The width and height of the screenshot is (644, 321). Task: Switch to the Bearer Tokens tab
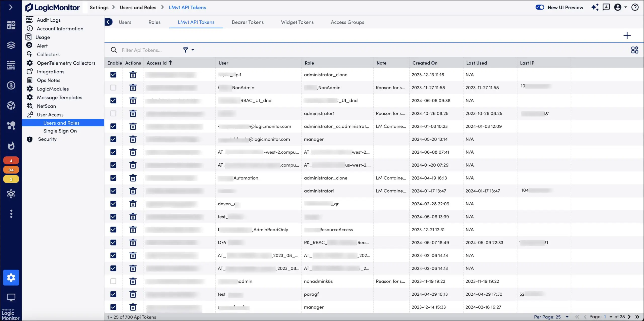pyautogui.click(x=248, y=22)
